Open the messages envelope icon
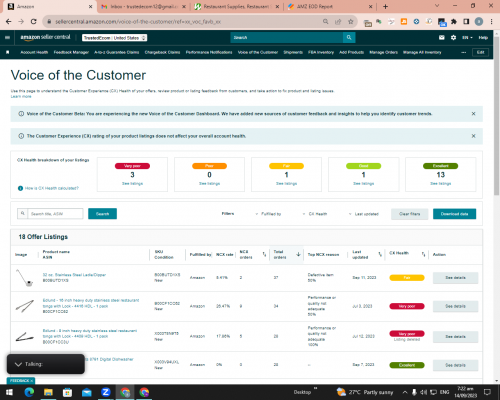 442,38
